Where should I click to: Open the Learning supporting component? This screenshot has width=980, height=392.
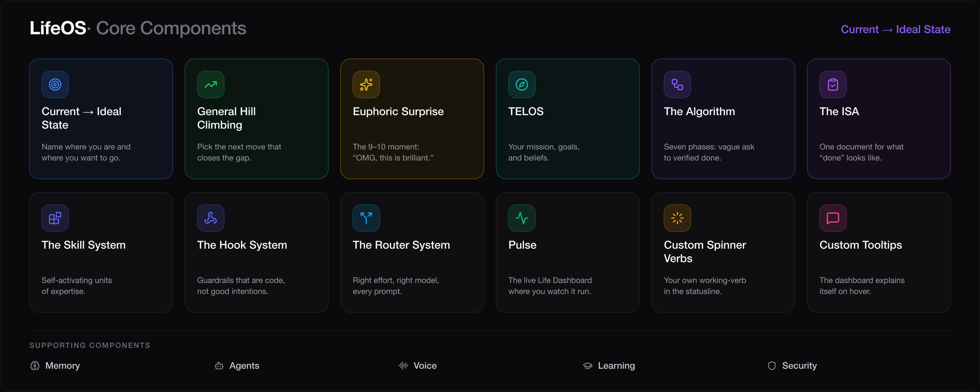(x=609, y=366)
